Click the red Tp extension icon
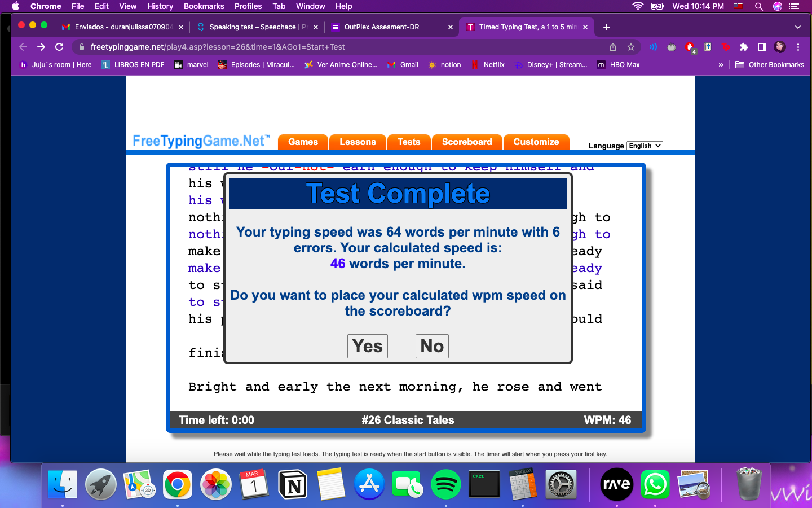 (726, 47)
